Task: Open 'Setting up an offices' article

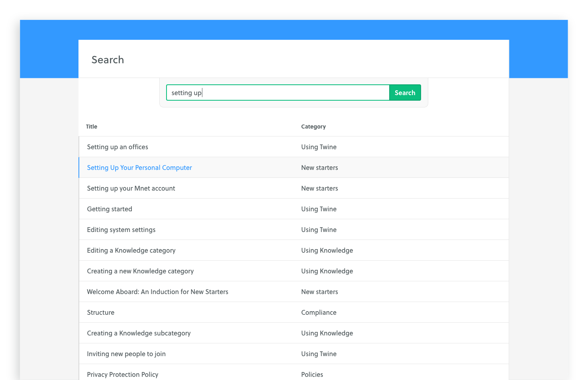Action: tap(118, 147)
